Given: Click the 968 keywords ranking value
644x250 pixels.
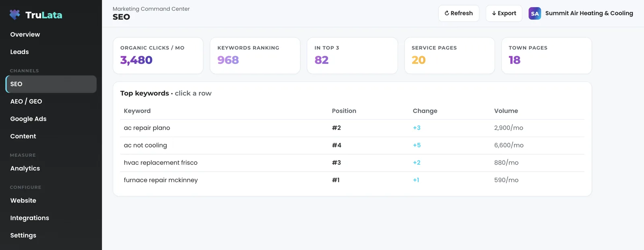Looking at the screenshot, I should point(228,60).
